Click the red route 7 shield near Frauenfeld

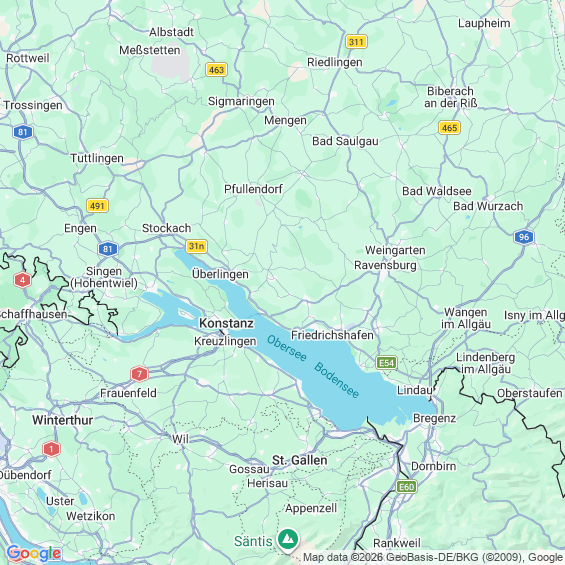tap(139, 374)
